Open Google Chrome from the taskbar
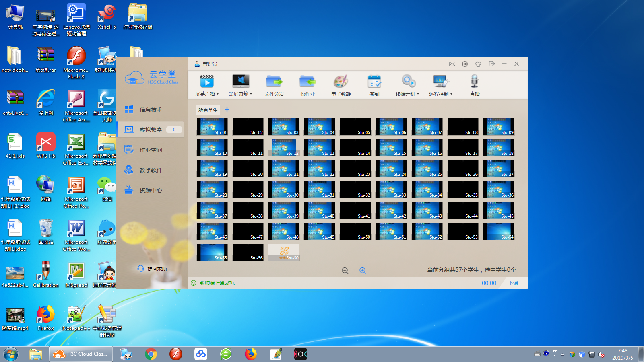The width and height of the screenshot is (644, 362). 151,354
